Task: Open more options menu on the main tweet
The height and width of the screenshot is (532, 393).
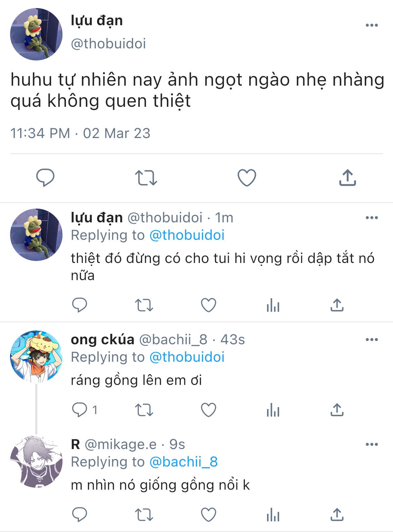Action: coord(372,25)
